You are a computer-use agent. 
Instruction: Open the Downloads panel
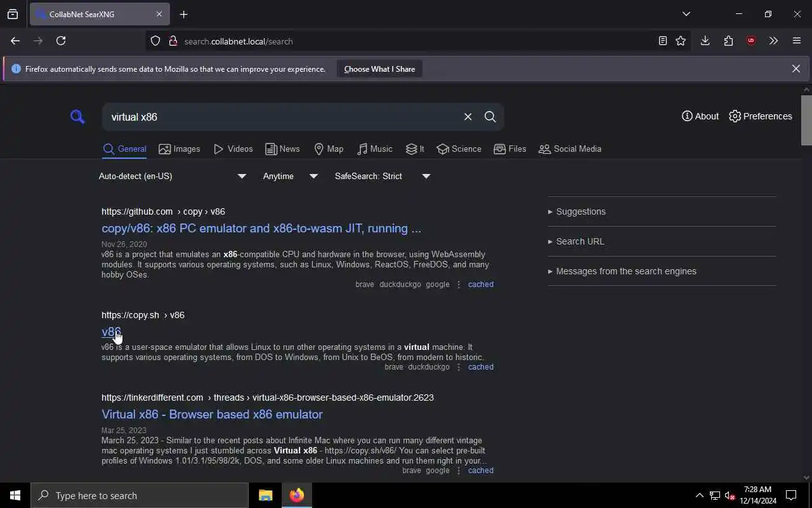coord(705,41)
